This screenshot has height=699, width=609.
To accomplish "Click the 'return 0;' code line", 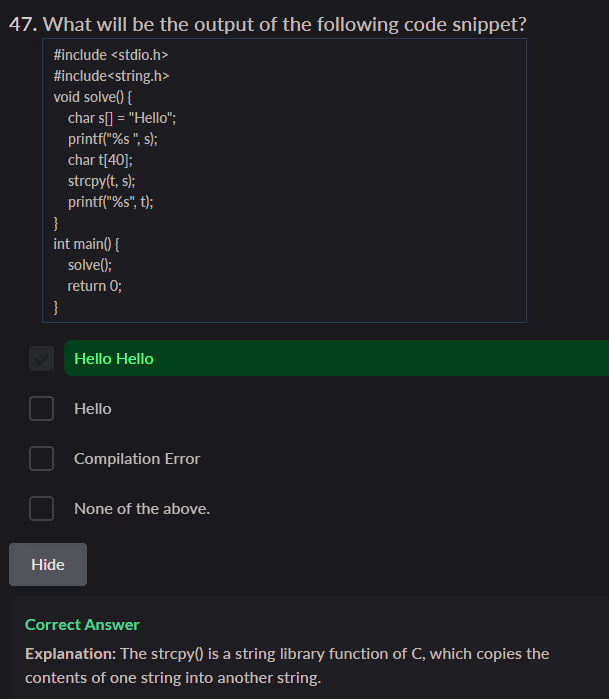I will (95, 286).
